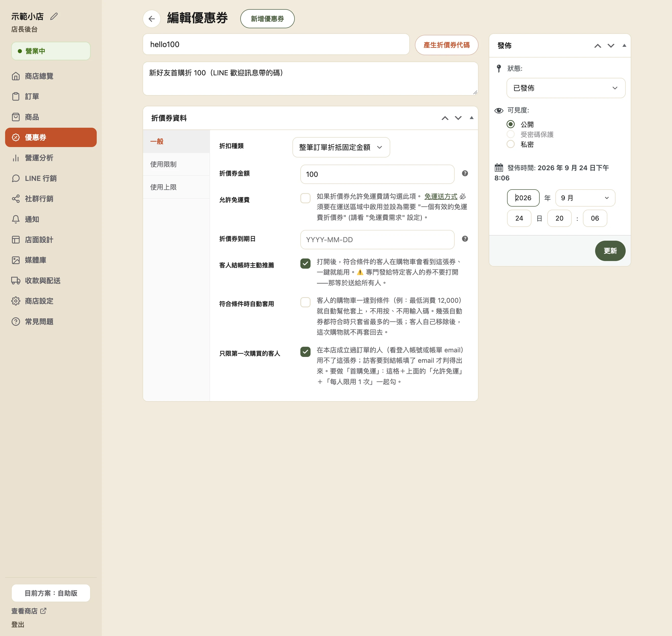Open the 9 月 month dropdown

585,198
